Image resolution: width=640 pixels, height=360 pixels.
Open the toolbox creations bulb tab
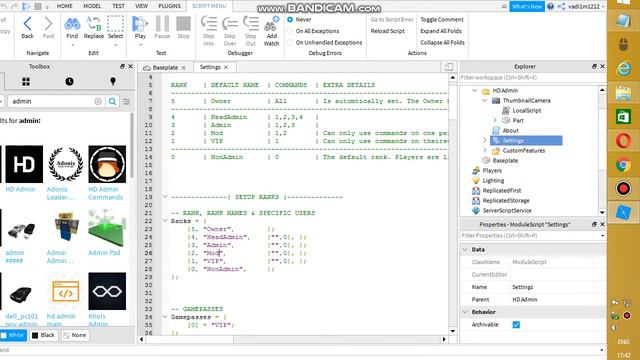pos(113,82)
